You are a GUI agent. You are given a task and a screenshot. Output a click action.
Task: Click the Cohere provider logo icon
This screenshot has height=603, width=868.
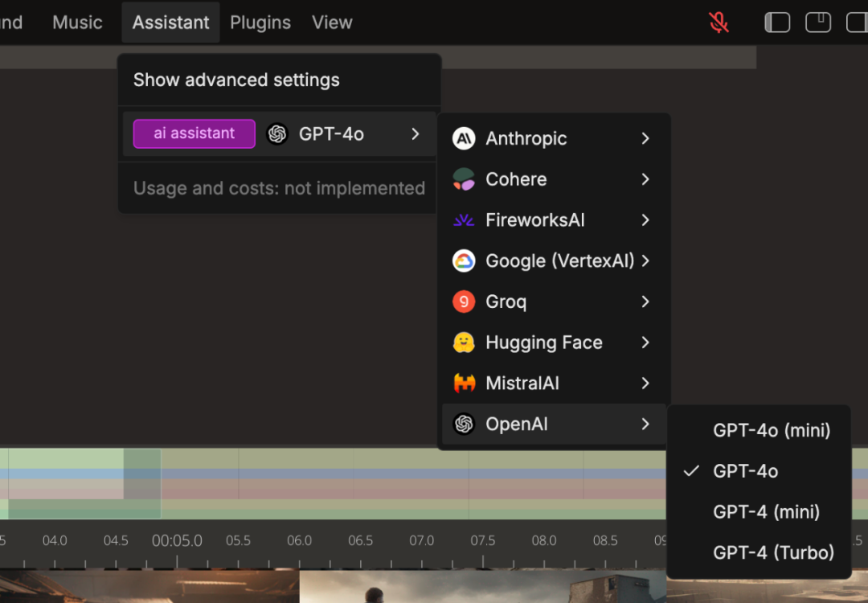(x=464, y=179)
